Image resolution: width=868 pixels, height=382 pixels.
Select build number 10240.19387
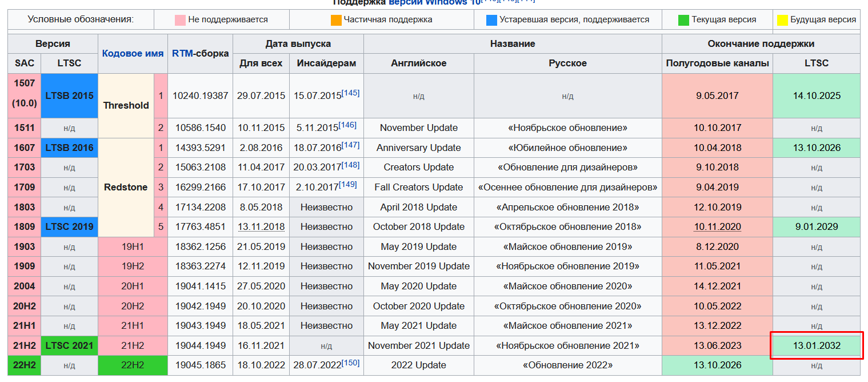pyautogui.click(x=200, y=95)
